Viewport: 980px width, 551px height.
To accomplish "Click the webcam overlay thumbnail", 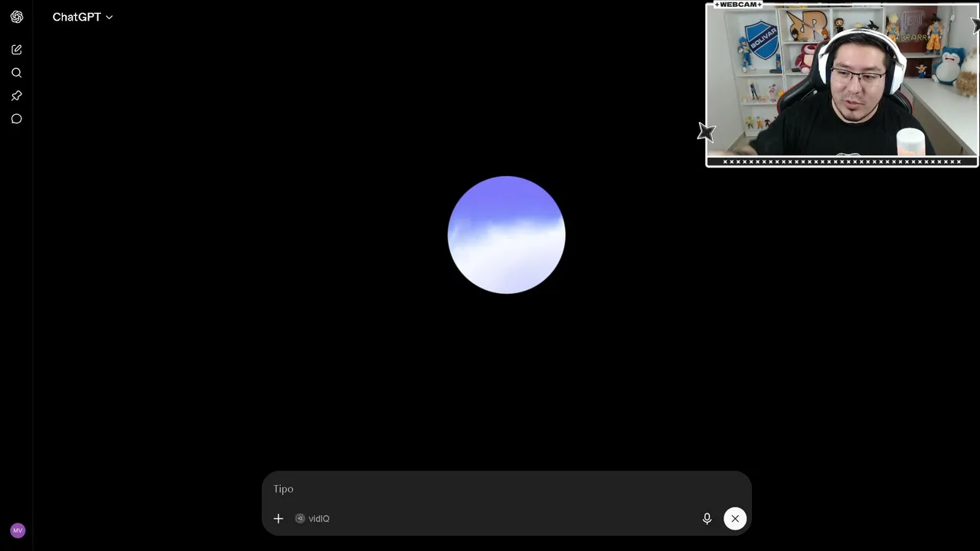I will (x=842, y=84).
